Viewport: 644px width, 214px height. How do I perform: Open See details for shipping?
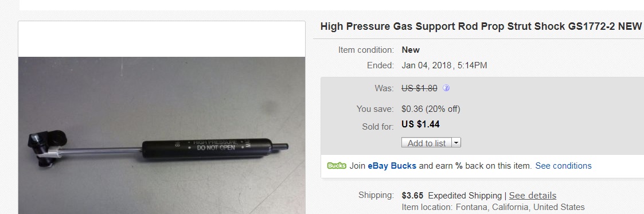(533, 196)
